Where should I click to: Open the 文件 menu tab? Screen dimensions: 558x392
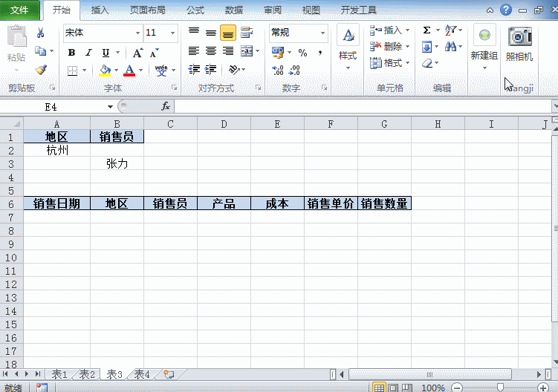click(19, 10)
